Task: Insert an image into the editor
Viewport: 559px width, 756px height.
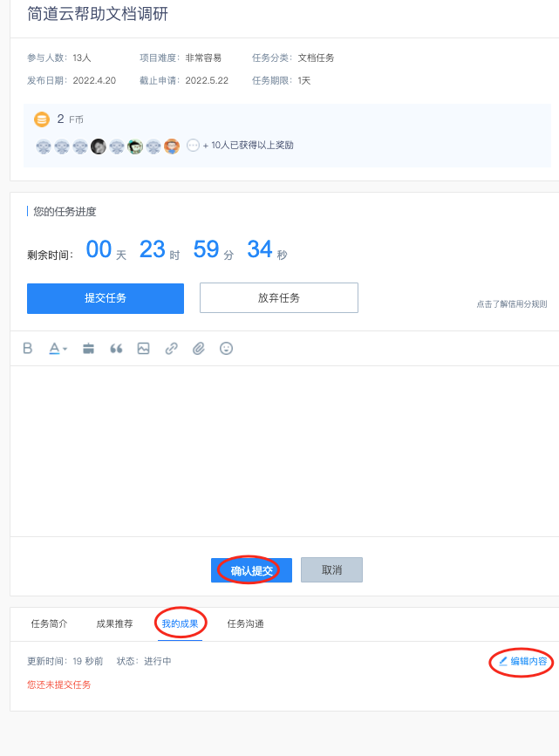Action: tap(143, 348)
